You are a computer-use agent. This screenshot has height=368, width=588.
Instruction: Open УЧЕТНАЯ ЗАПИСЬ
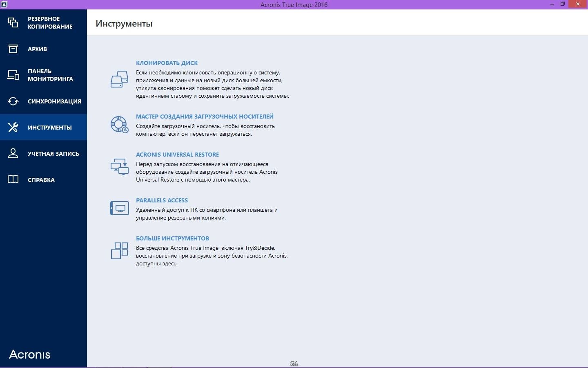[x=43, y=153]
